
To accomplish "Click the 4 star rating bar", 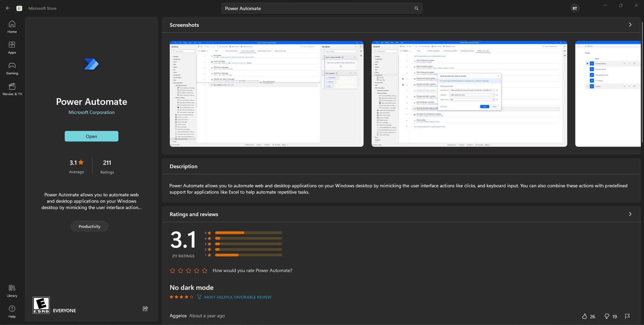I will (249, 239).
